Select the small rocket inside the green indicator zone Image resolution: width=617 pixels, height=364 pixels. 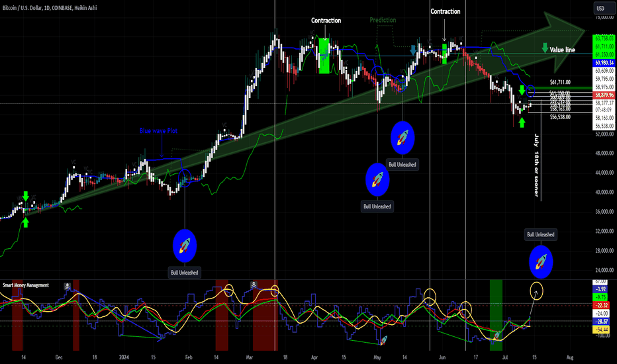click(497, 336)
